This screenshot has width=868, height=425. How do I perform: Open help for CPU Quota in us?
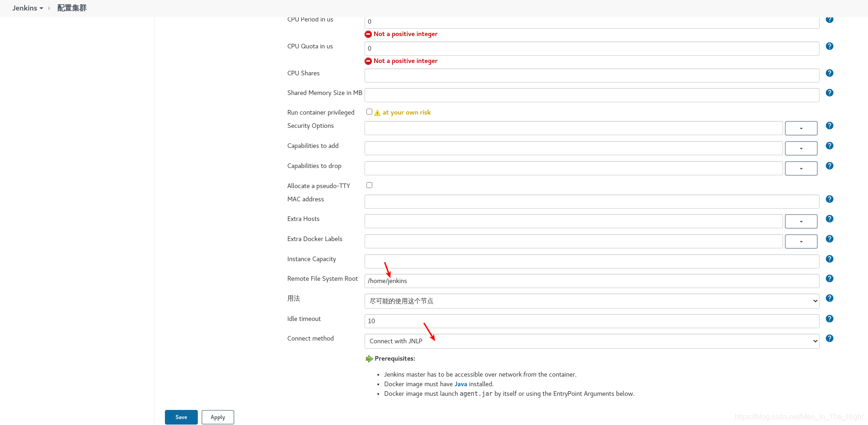[x=830, y=46]
